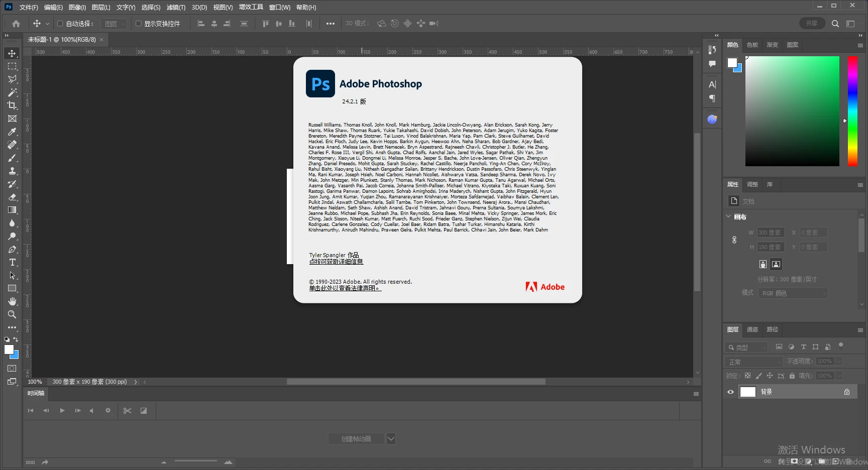
Task: Toggle lock transparent pixels
Action: (747, 376)
